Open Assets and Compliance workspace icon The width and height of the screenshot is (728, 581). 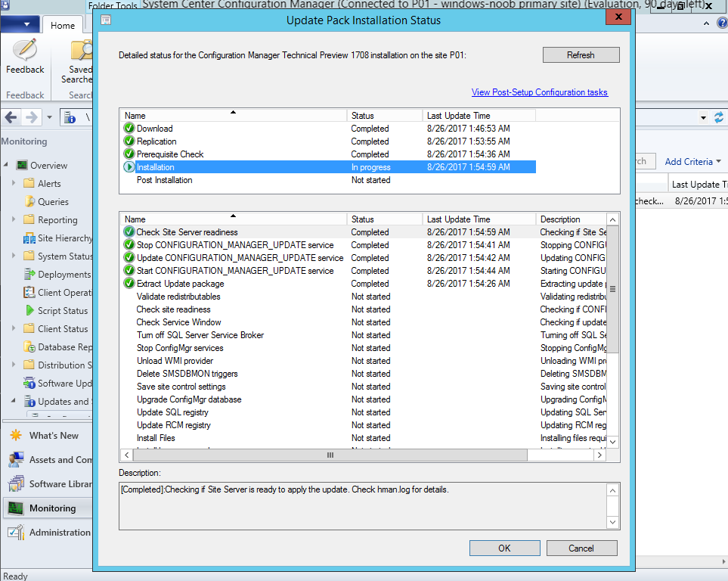click(x=16, y=459)
